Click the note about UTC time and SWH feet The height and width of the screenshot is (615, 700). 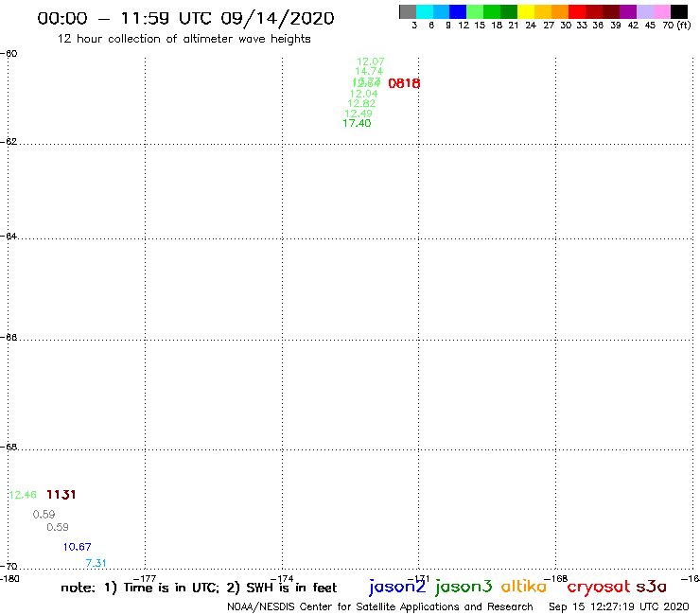199,588
